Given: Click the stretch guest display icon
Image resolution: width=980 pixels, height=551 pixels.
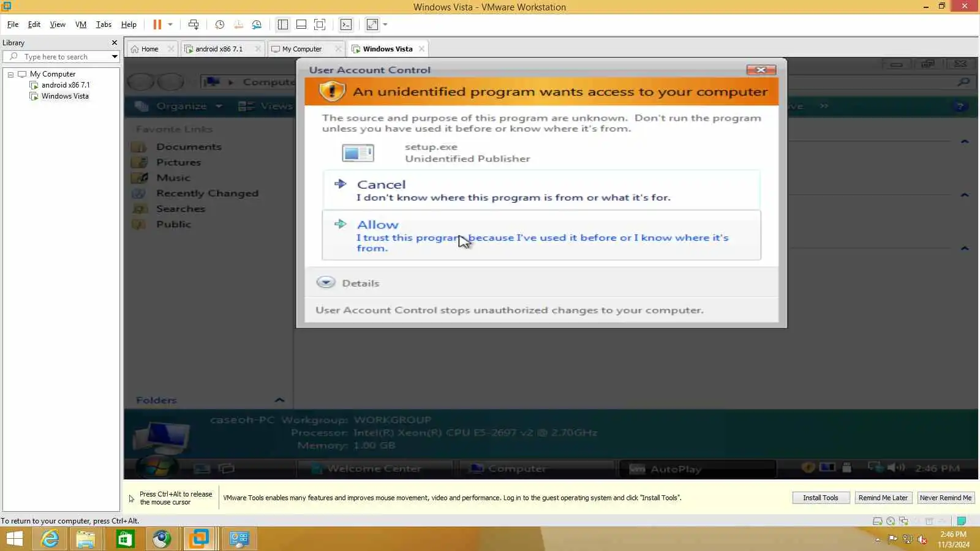Looking at the screenshot, I should pos(372,24).
